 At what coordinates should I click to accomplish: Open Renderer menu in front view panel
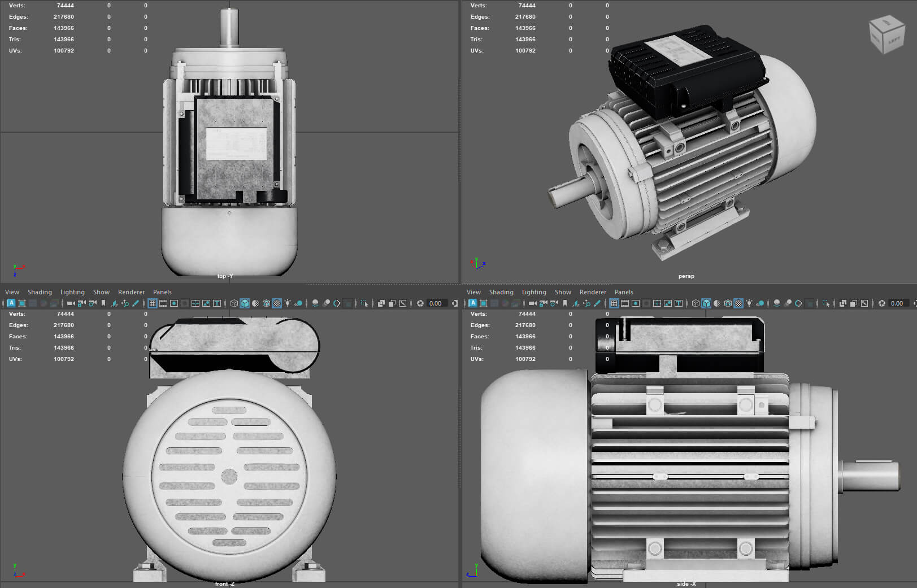131,292
